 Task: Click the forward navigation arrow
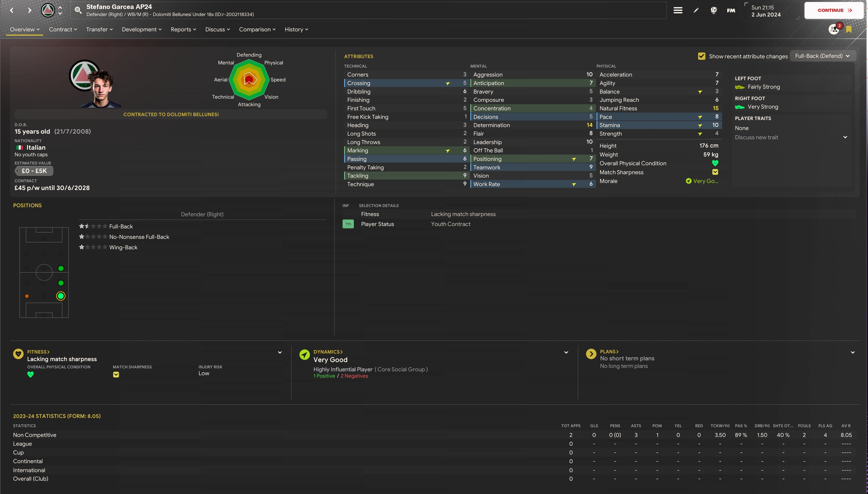29,10
